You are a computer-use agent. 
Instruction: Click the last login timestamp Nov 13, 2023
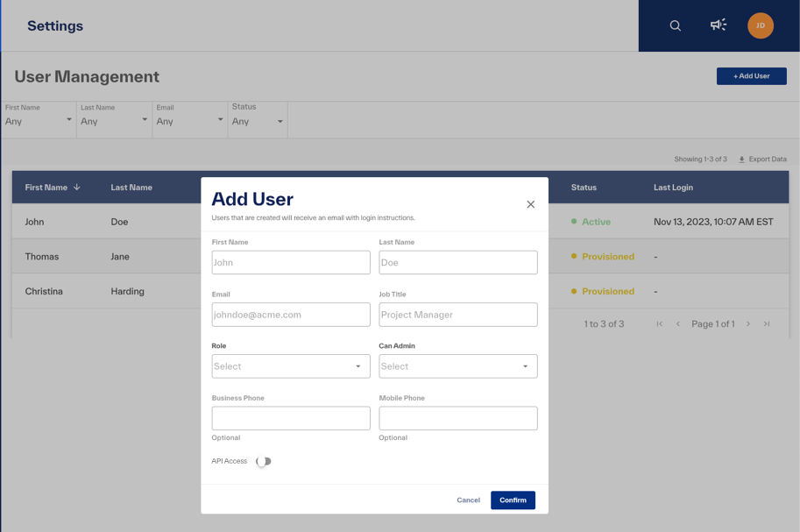[x=713, y=222]
